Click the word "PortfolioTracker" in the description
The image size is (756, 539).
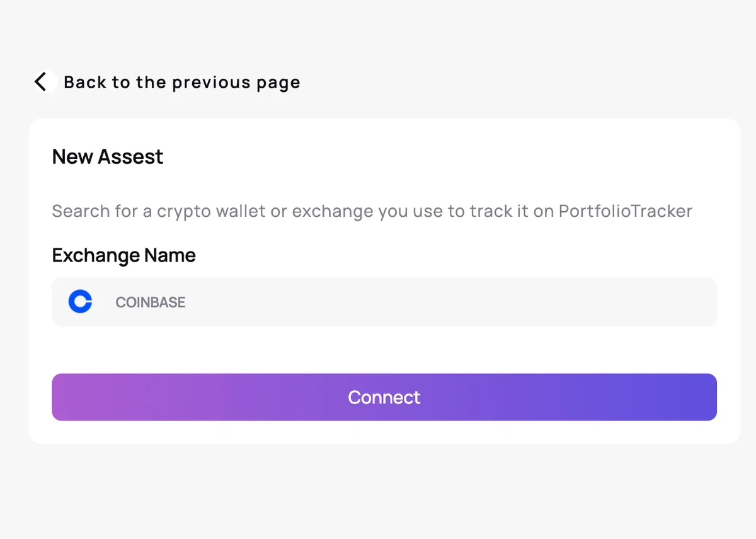625,211
